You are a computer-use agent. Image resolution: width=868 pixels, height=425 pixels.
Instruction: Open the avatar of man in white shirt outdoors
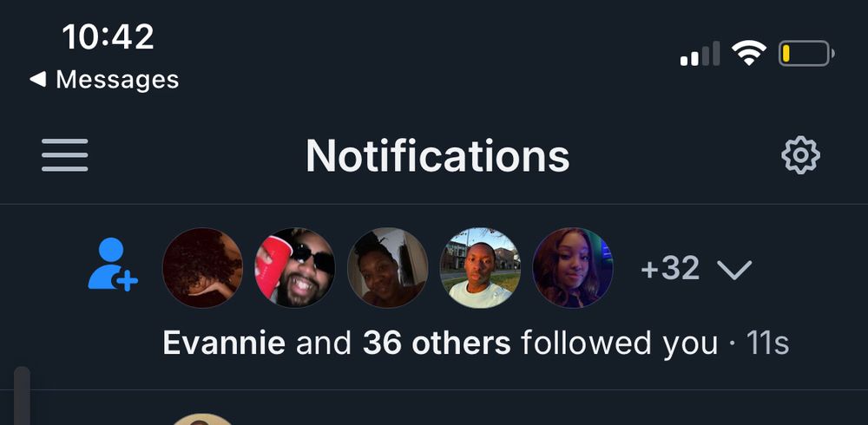[480, 268]
